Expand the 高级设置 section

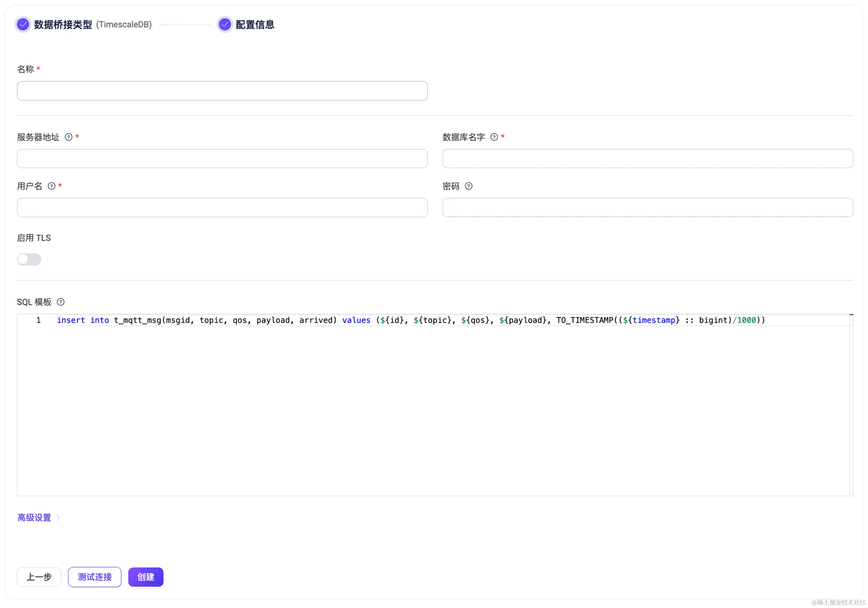pyautogui.click(x=34, y=517)
